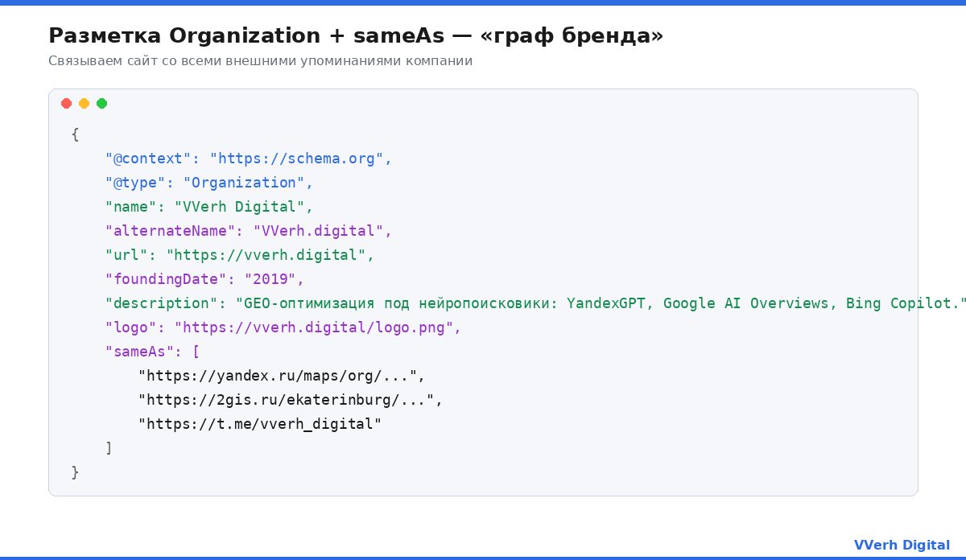Click the "logo" line with logo.png URL

tap(283, 327)
